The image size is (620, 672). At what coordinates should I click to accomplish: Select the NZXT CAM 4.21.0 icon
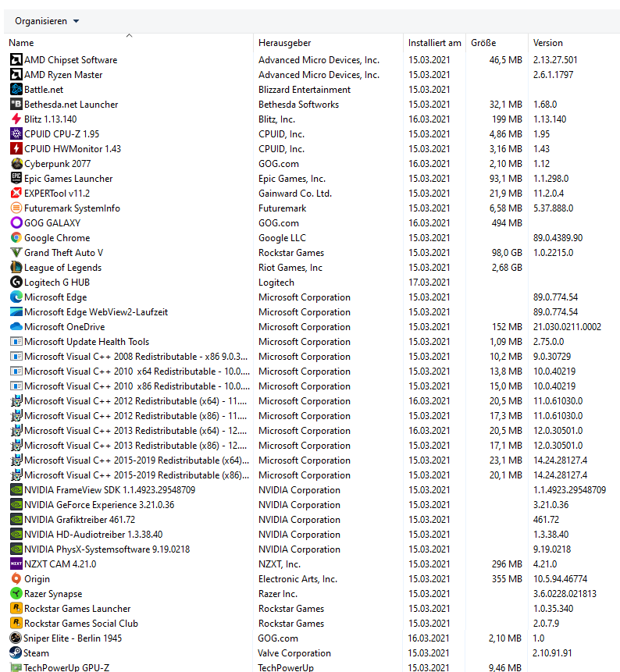click(16, 564)
